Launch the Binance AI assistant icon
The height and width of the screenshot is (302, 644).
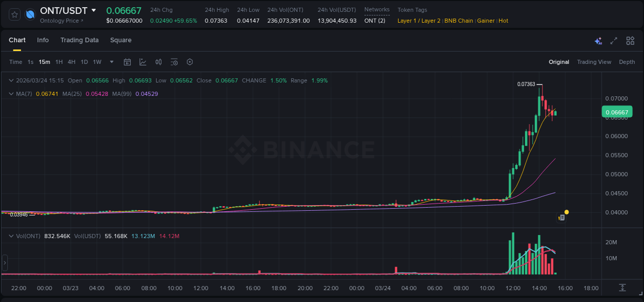[598, 40]
